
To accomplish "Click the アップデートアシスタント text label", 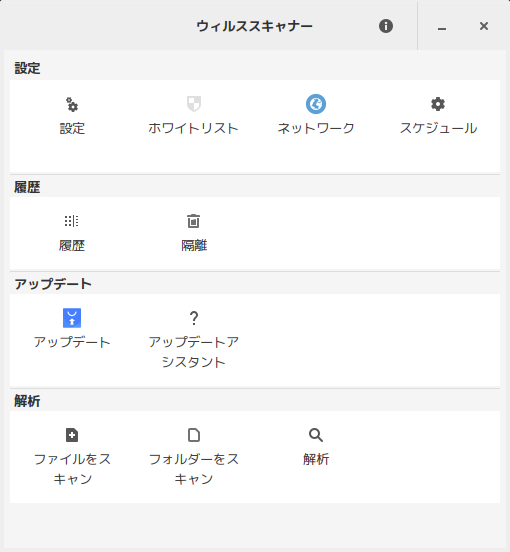I will (x=194, y=352).
